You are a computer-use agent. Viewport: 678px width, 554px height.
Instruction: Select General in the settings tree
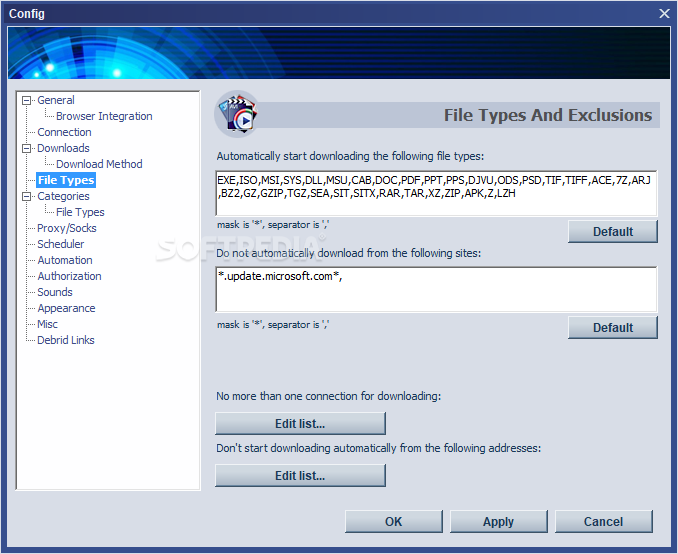tap(56, 100)
